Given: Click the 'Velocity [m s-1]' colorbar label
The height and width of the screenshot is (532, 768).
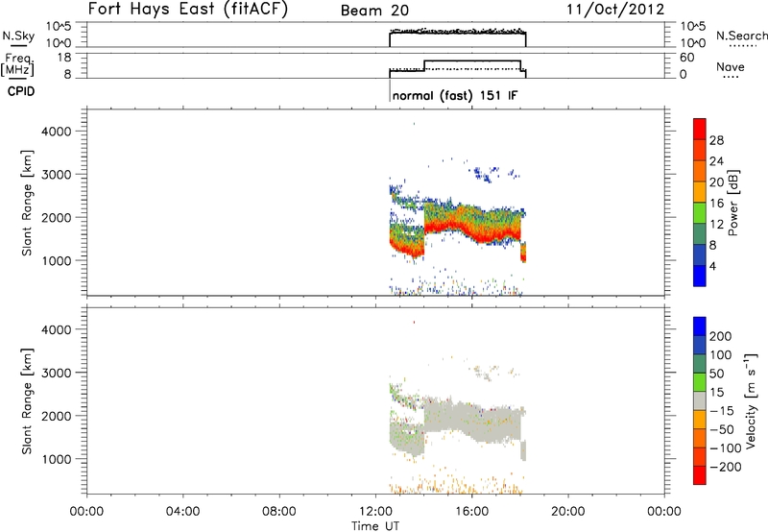Looking at the screenshot, I should pyautogui.click(x=751, y=400).
